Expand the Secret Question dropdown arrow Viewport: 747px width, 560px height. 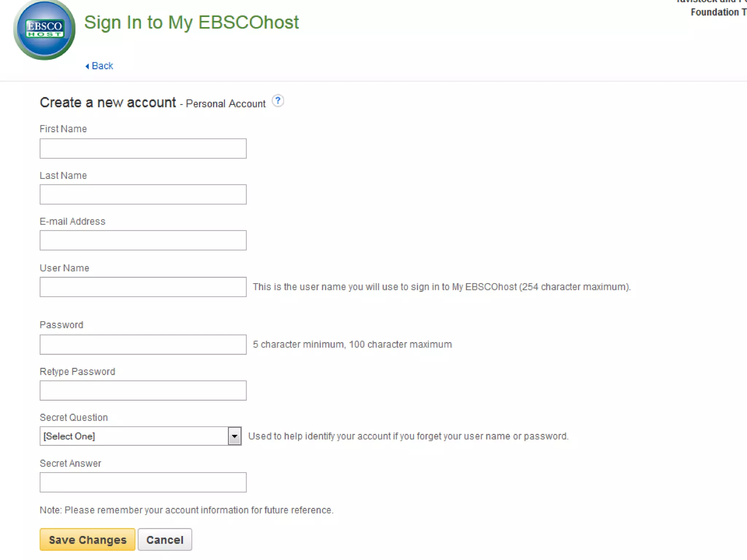click(x=235, y=436)
